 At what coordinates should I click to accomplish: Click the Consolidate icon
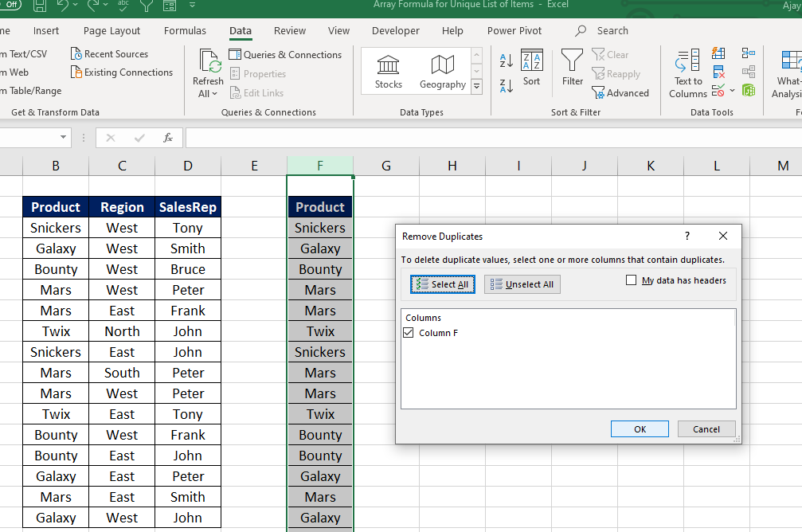click(749, 53)
